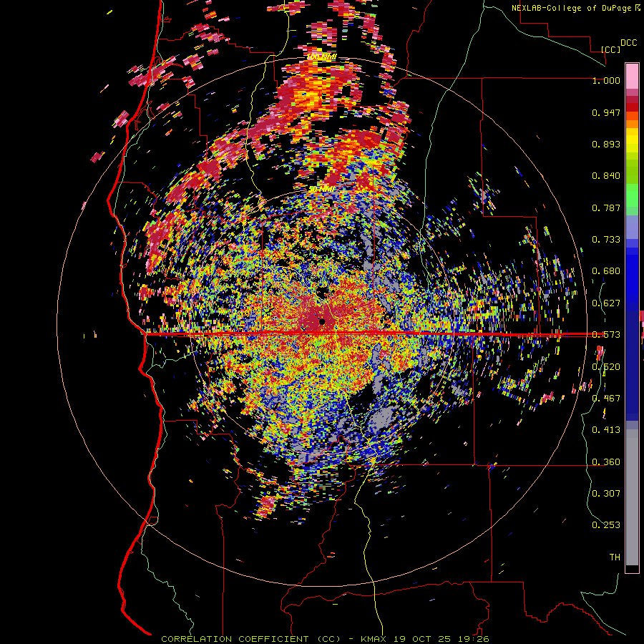
Task: Click the 0.947 legend value
Action: [x=606, y=112]
